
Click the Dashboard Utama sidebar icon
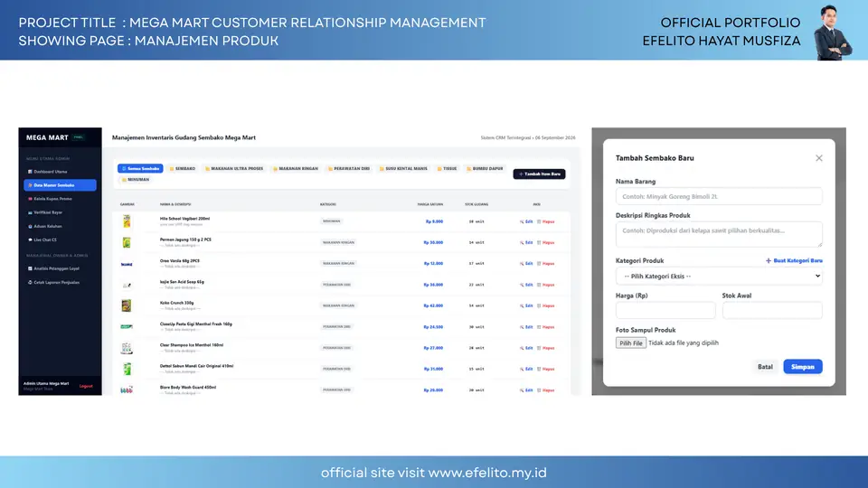(30, 172)
